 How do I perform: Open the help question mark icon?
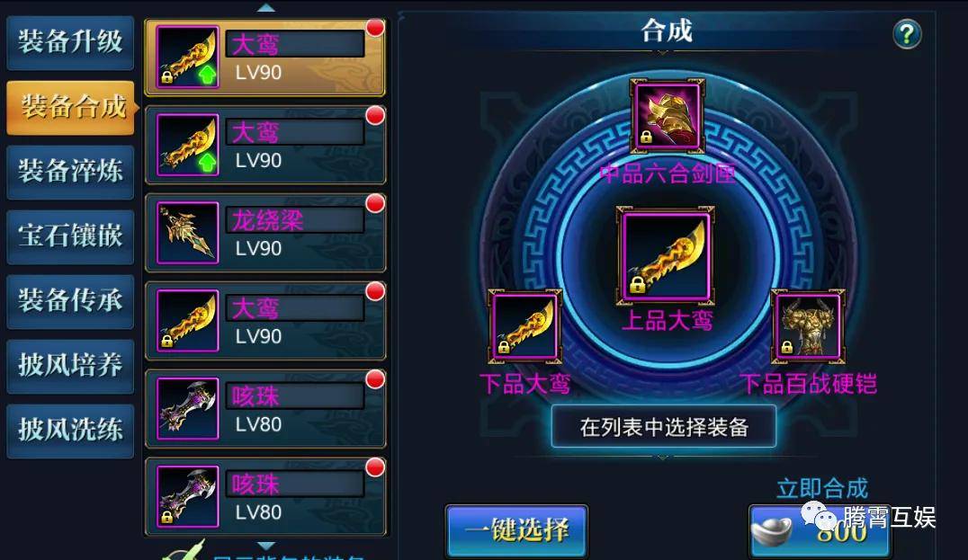[x=906, y=34]
